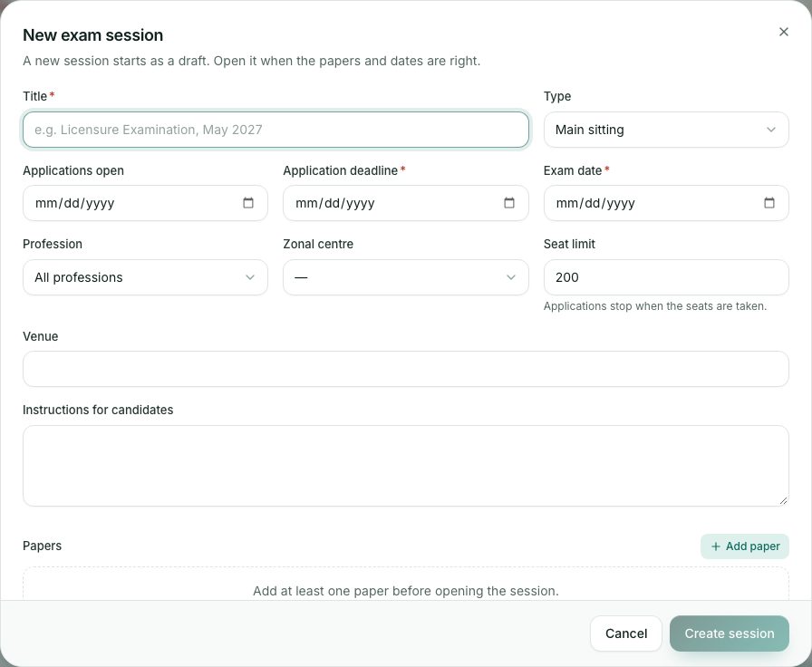Viewport: 812px width, 667px height.
Task: Open calendar picker for Applications open
Action: tap(248, 203)
